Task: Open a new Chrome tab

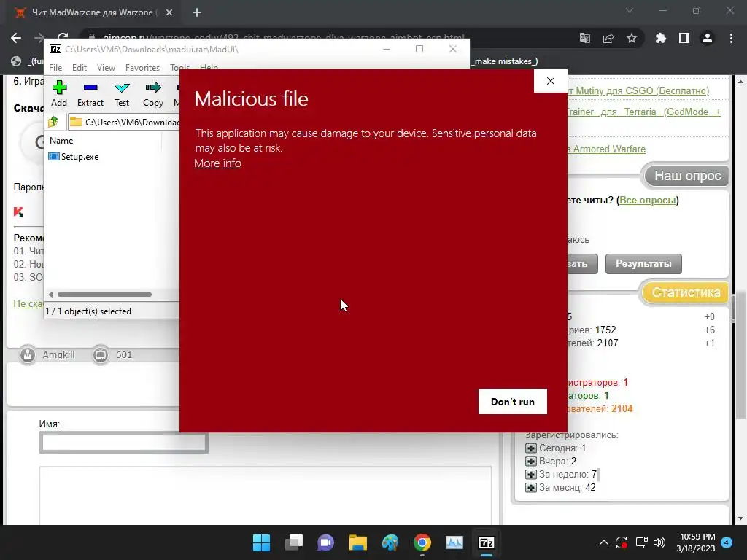Action: [x=197, y=12]
